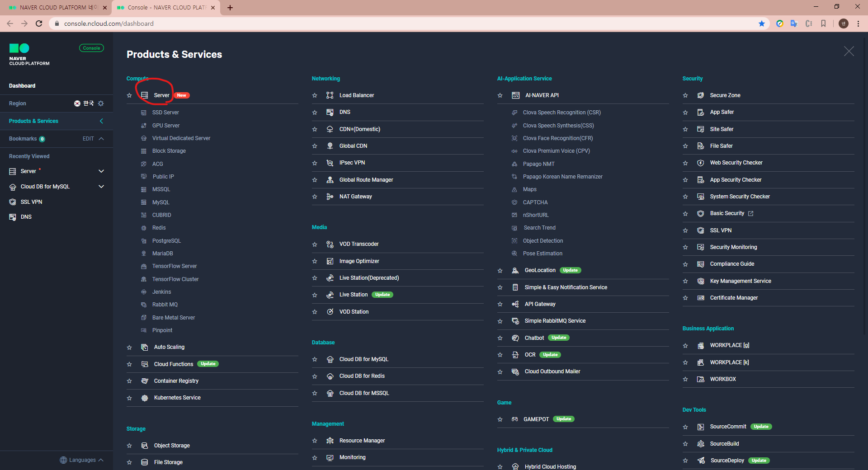Click the Papago NMT submenu item
Viewport: 868px width, 470px height.
pos(538,164)
